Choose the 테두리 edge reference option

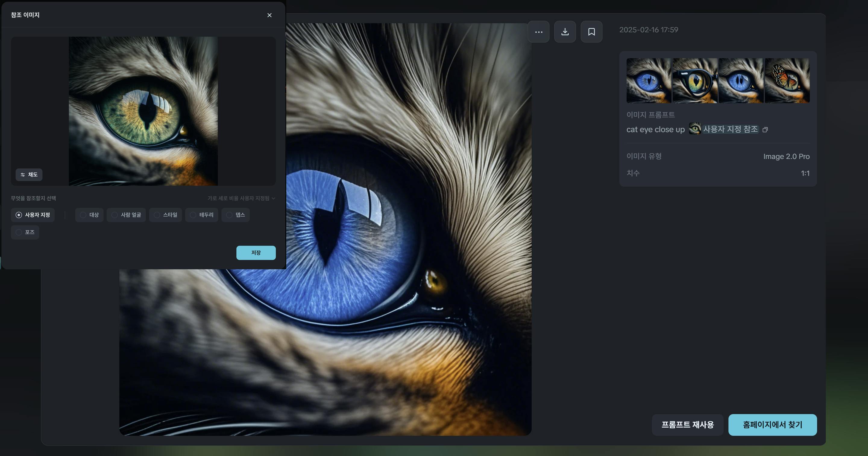[202, 215]
